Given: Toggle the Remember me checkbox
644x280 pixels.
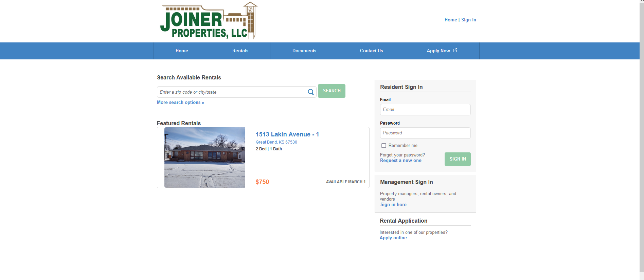Looking at the screenshot, I should [384, 146].
